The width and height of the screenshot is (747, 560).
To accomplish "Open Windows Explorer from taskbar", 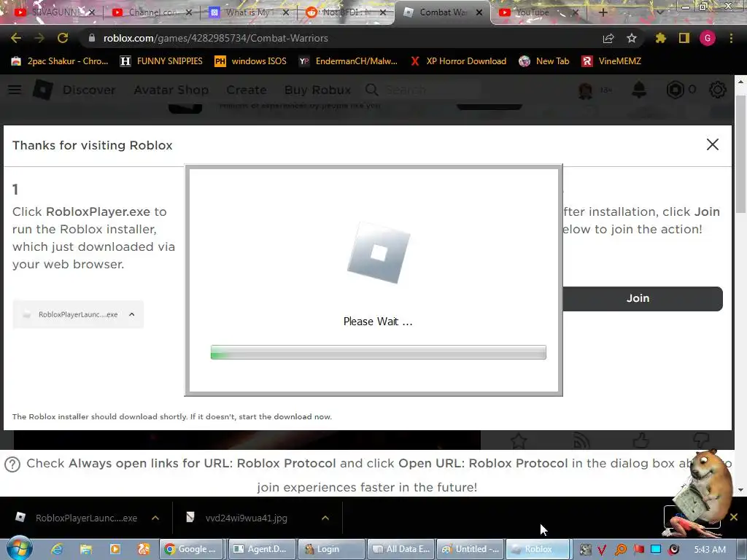I will pos(86,549).
